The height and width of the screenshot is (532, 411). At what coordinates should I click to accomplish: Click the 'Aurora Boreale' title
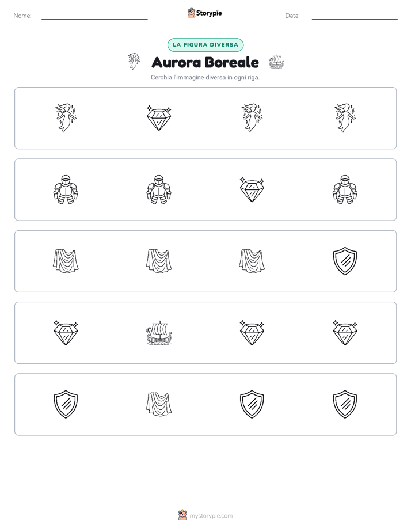tap(205, 62)
